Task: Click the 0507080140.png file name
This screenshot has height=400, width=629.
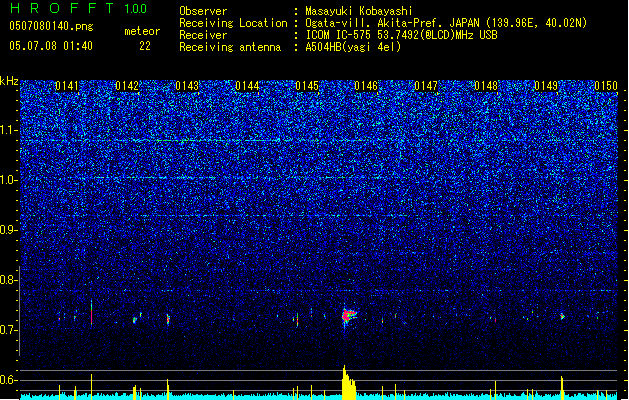Action: tap(51, 26)
